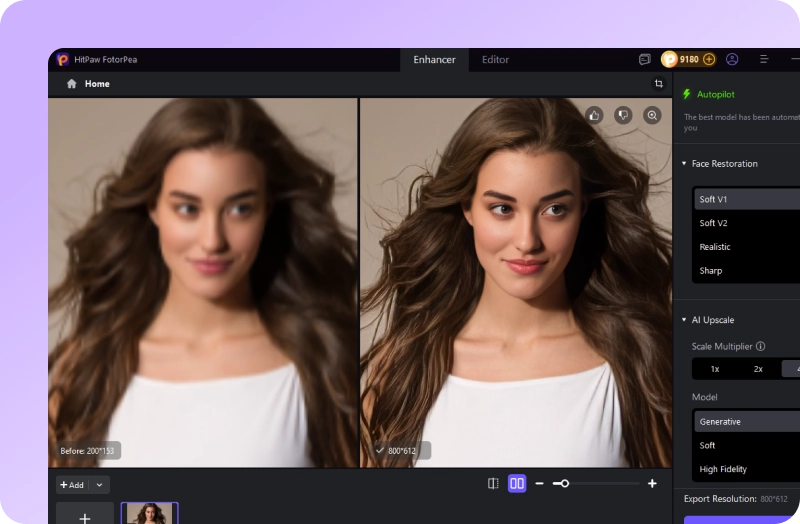Open the user account profile icon

pyautogui.click(x=732, y=60)
